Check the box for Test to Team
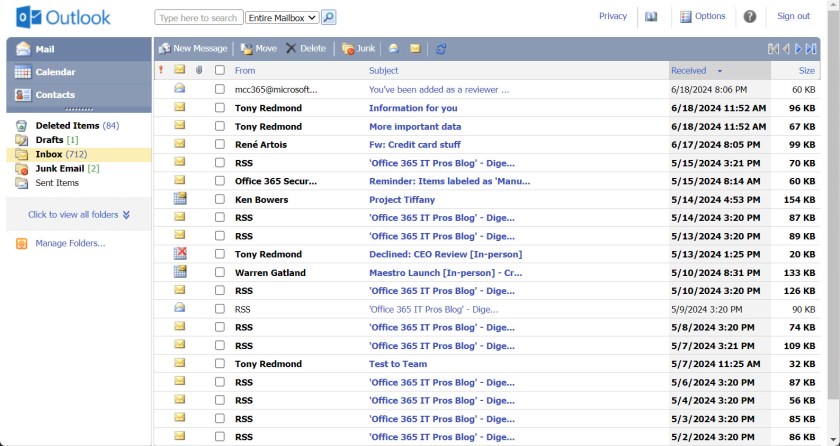 click(220, 364)
